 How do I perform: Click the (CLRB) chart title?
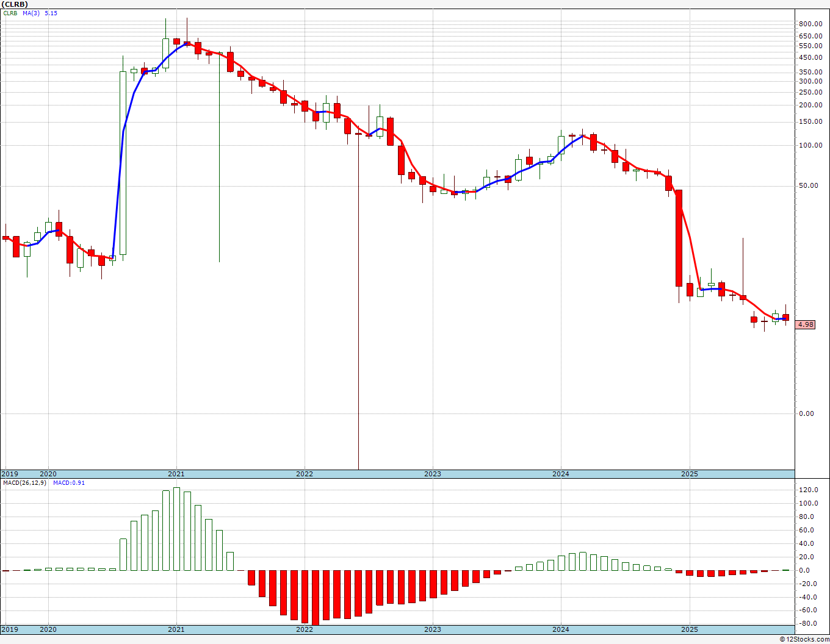coord(15,4)
